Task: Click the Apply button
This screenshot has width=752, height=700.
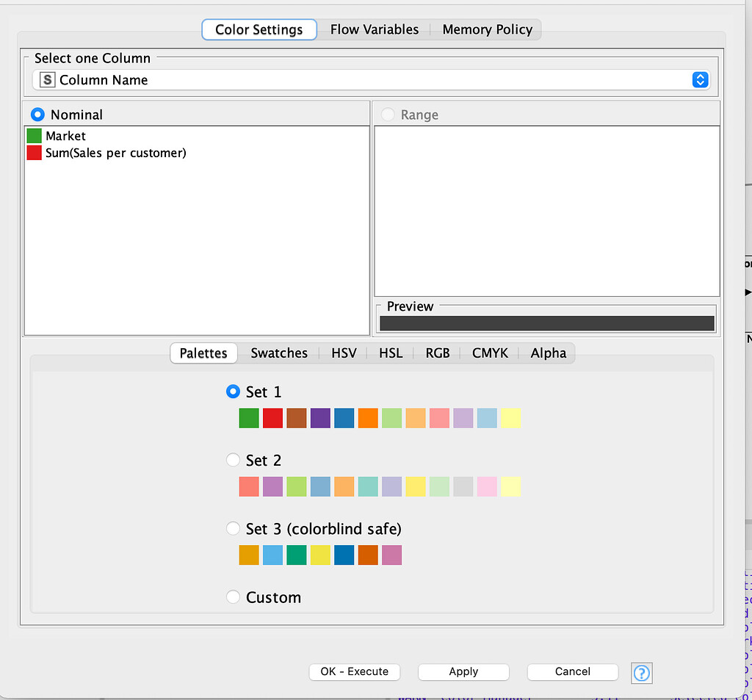Action: pos(463,672)
